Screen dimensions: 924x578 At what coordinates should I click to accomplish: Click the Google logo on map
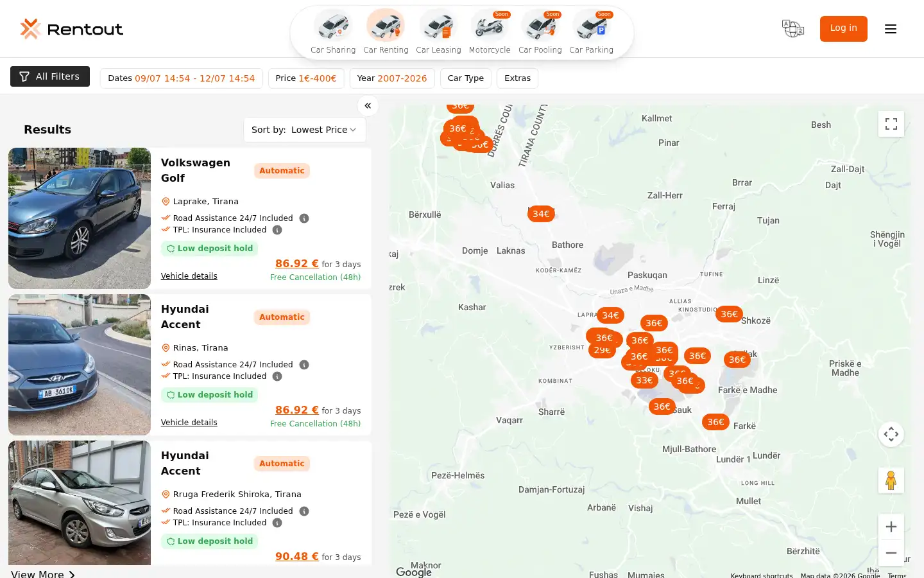pyautogui.click(x=413, y=572)
